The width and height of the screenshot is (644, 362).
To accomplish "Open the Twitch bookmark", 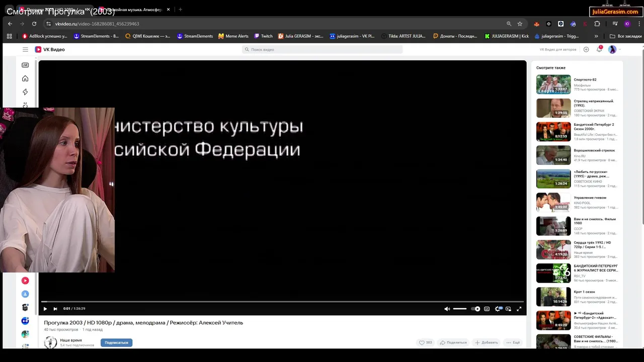I will pos(263,36).
